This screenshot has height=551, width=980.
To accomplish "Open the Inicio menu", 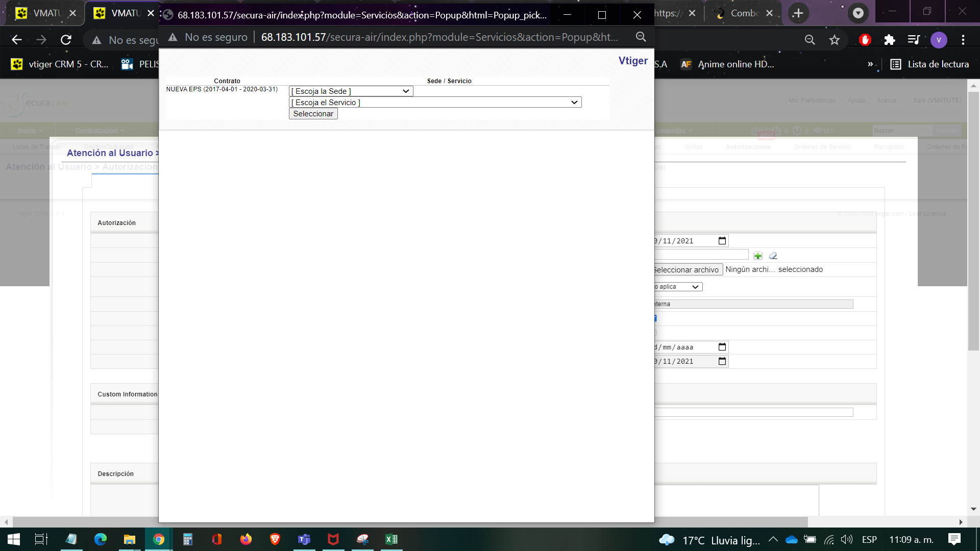I will coord(30,131).
